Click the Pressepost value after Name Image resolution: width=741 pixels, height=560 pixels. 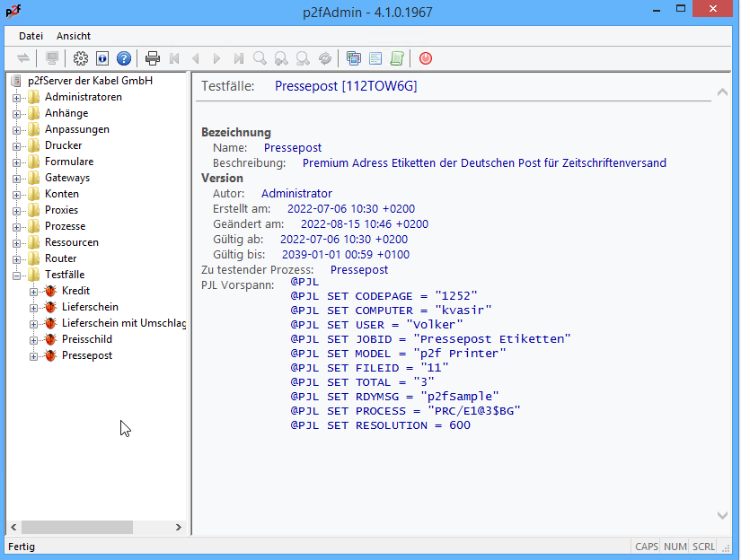[x=293, y=148]
